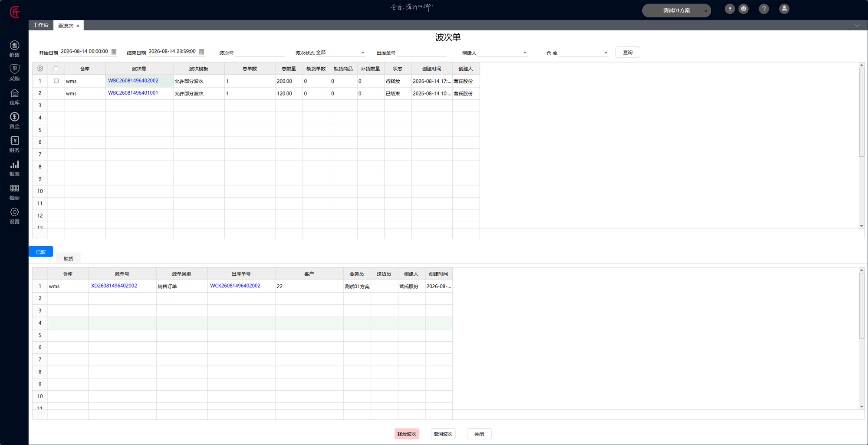Open wave link WBC26081496401001
Screen dimensions: 868x445
pyautogui.click(x=133, y=93)
